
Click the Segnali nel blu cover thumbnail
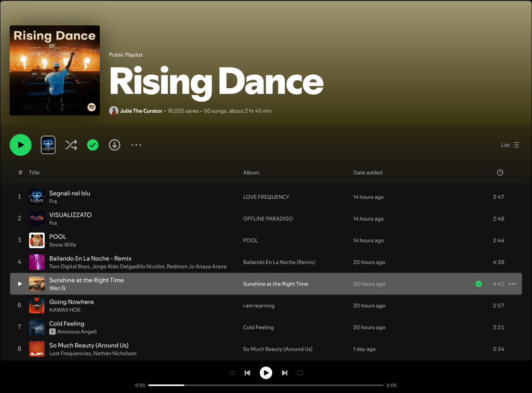coord(37,197)
